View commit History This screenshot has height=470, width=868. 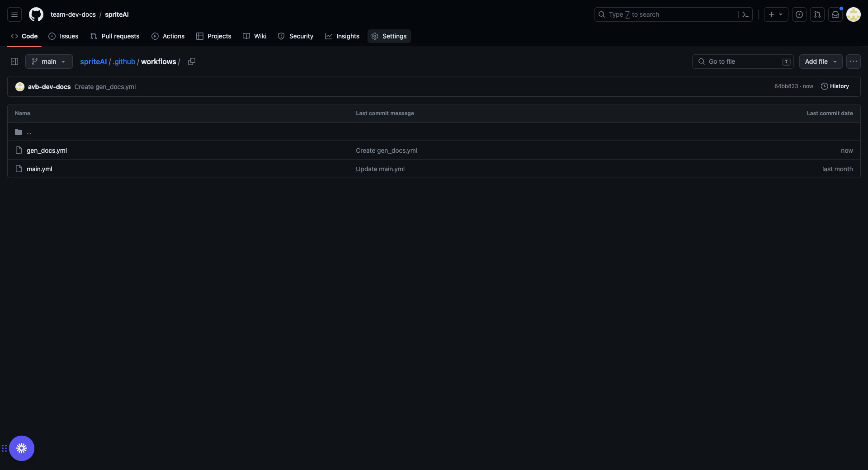point(835,86)
